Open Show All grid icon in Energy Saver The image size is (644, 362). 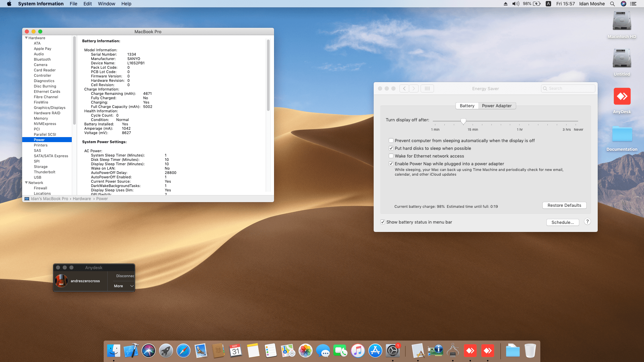[x=427, y=88]
